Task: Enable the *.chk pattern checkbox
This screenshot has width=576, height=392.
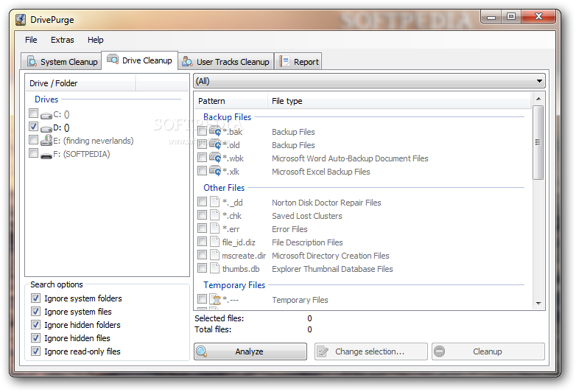Action: pos(202,214)
